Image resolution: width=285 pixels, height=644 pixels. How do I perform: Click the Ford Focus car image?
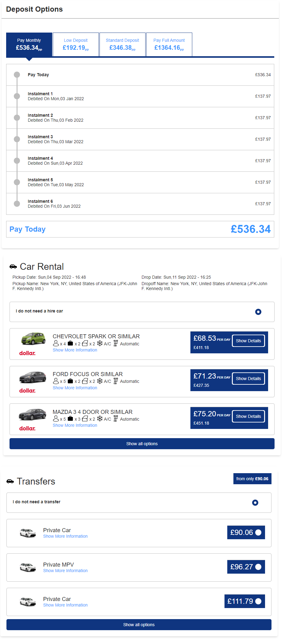point(33,377)
